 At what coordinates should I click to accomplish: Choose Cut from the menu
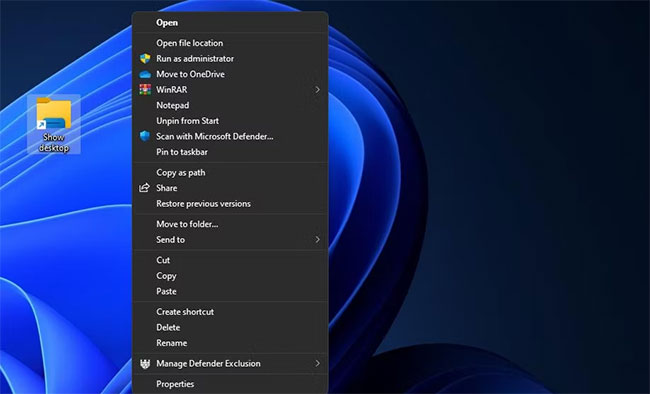(230, 260)
